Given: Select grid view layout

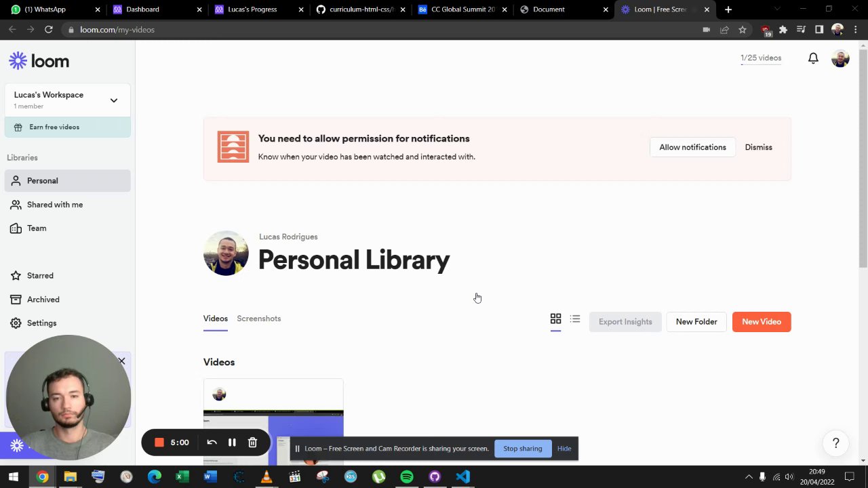Looking at the screenshot, I should (555, 319).
